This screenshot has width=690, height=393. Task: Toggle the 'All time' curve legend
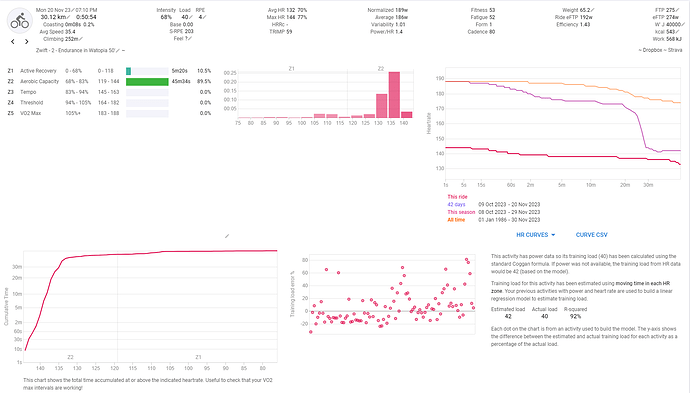456,220
